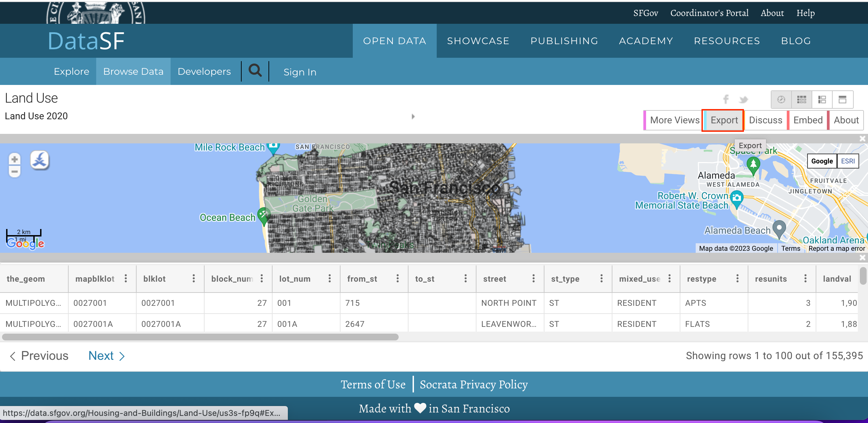
Task: Toggle the ESRI base map option
Action: coord(848,161)
